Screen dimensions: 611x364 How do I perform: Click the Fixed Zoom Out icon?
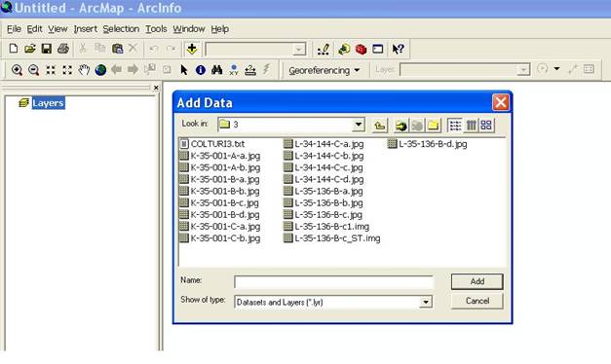(67, 70)
